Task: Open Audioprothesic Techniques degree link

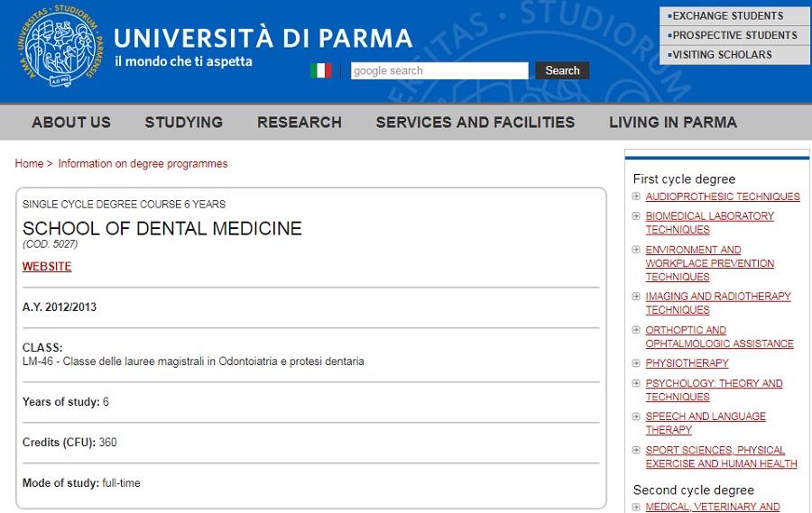Action: [x=723, y=197]
